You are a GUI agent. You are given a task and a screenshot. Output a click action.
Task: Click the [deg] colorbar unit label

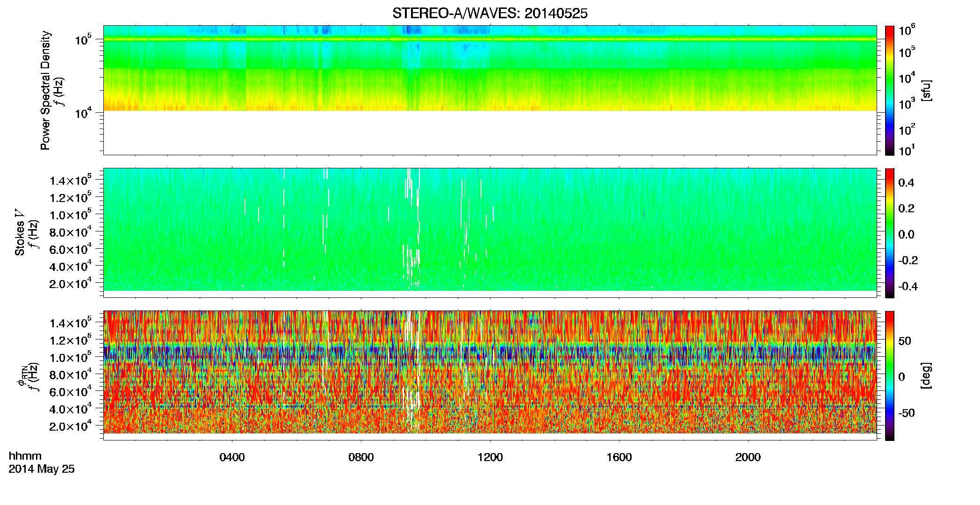point(926,375)
